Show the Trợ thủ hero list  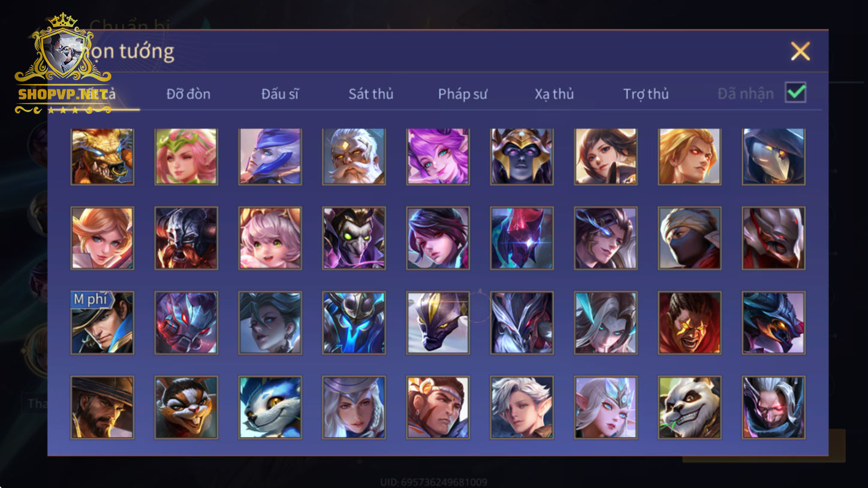coord(646,94)
